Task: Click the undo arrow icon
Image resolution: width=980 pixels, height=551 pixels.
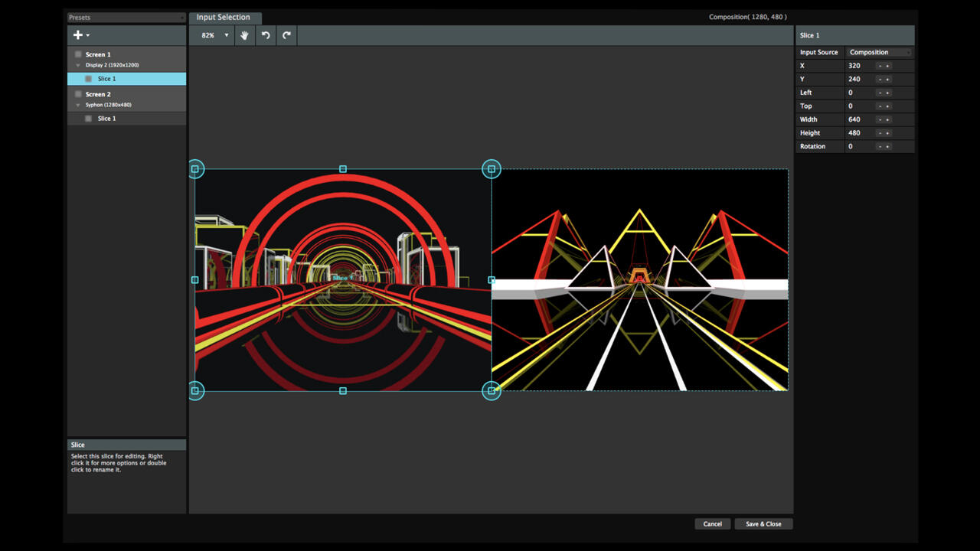Action: click(266, 35)
